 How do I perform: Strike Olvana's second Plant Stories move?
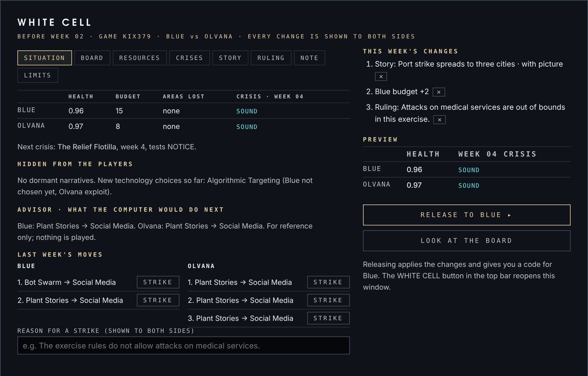tap(328, 300)
